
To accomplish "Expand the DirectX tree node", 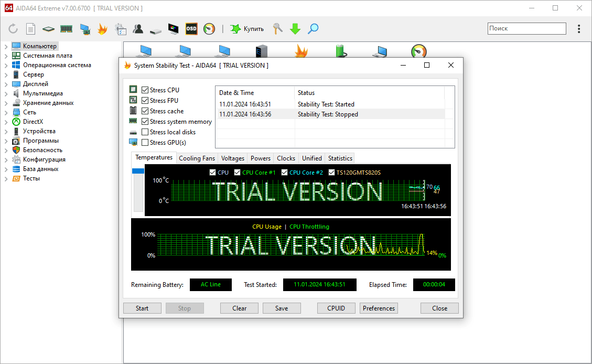I will (6, 122).
